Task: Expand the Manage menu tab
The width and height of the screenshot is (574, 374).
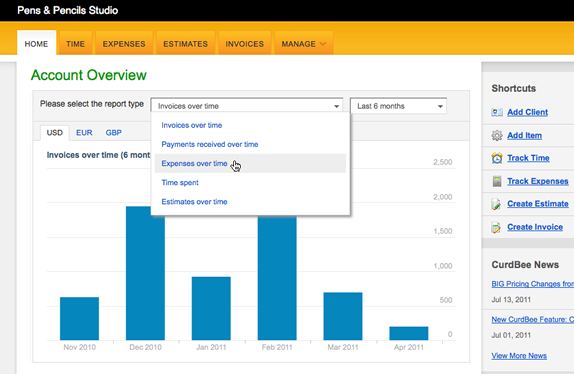Action: pyautogui.click(x=303, y=43)
